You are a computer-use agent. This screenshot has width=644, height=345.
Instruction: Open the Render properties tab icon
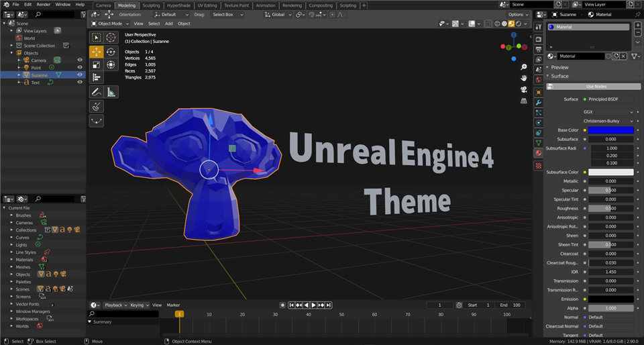(x=539, y=40)
